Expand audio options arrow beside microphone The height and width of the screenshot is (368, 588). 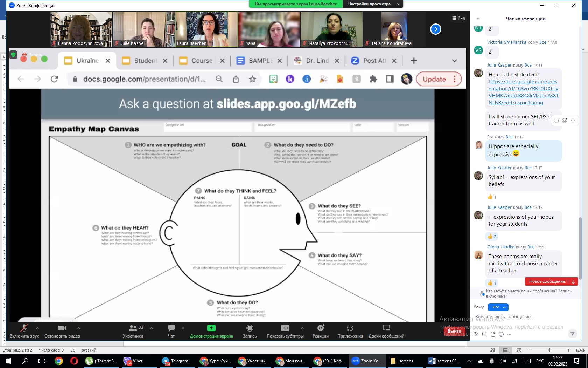click(37, 328)
